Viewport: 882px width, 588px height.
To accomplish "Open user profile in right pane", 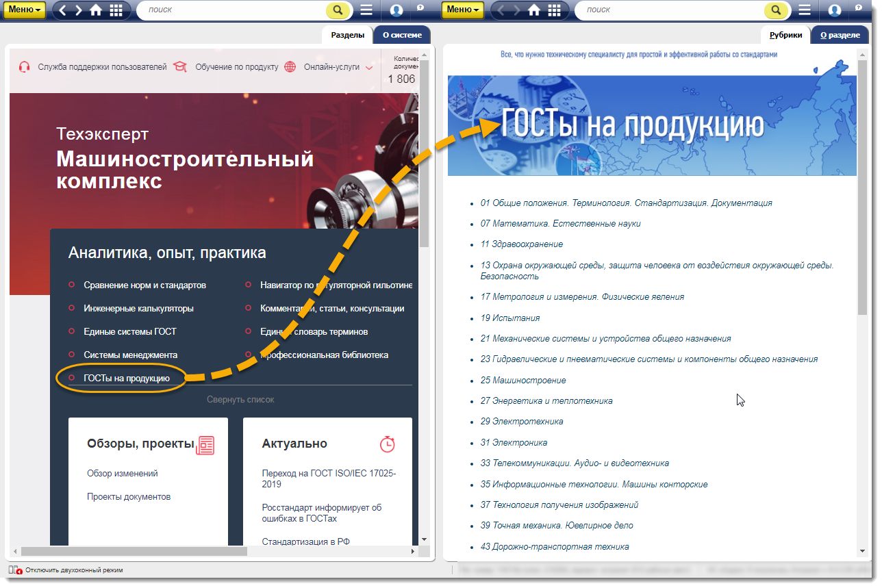I will [x=834, y=10].
